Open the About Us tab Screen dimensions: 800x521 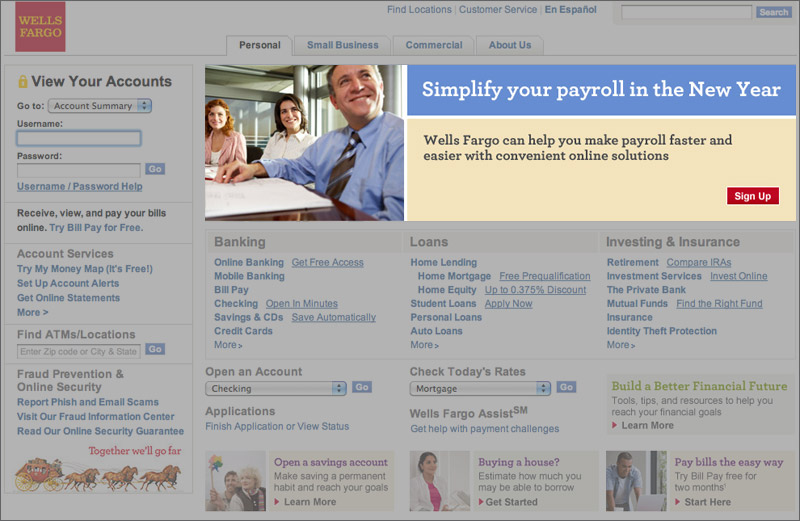(x=510, y=45)
